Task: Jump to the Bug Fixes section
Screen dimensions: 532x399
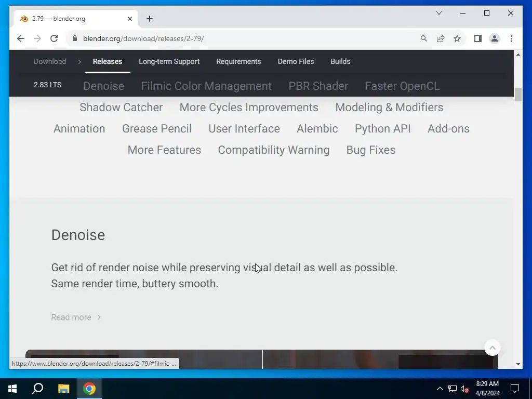Action: [x=371, y=150]
